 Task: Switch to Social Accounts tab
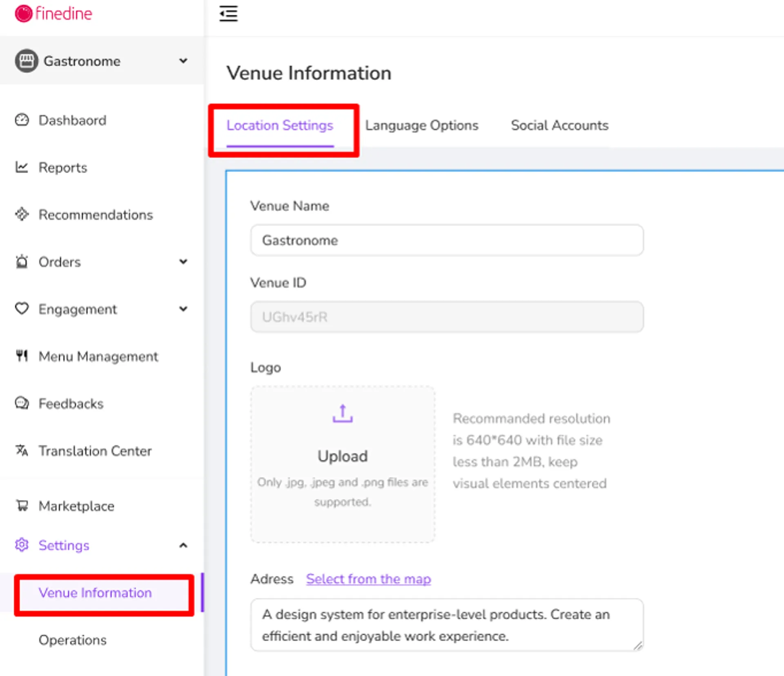(x=559, y=125)
